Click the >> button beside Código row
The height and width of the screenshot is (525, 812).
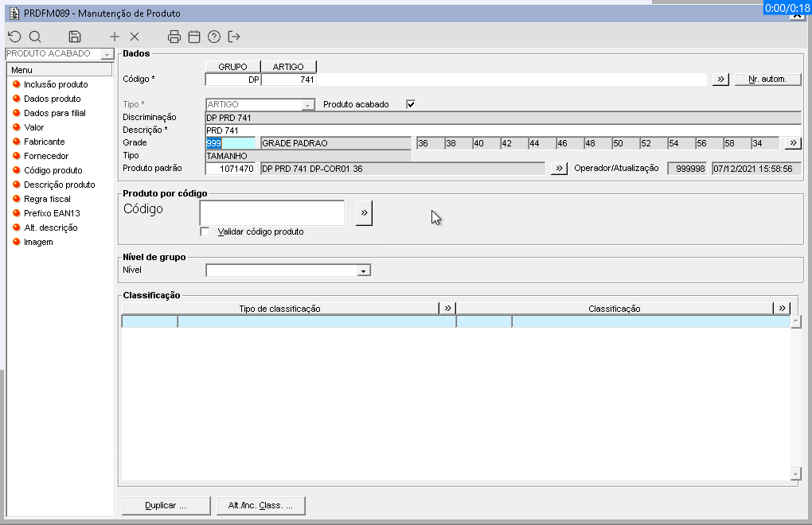point(720,79)
